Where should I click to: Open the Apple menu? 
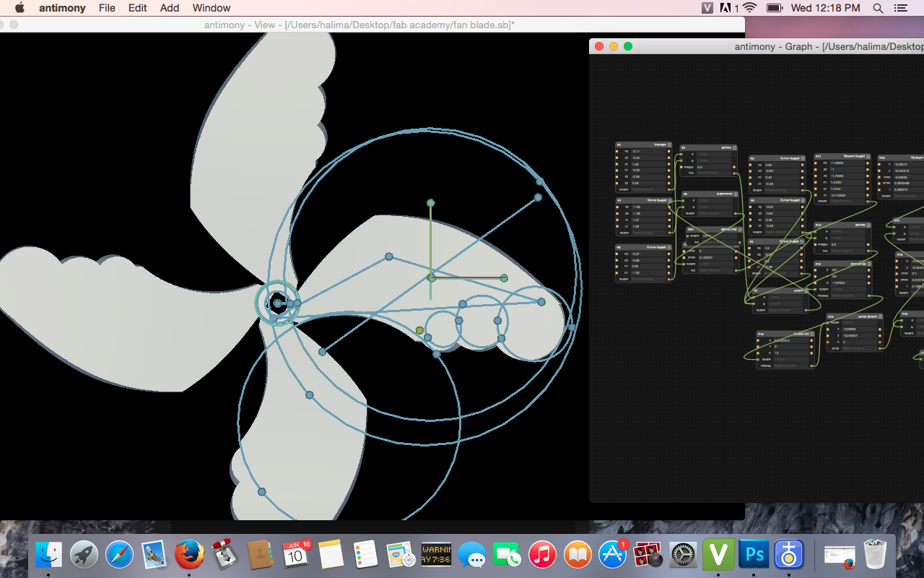[19, 8]
